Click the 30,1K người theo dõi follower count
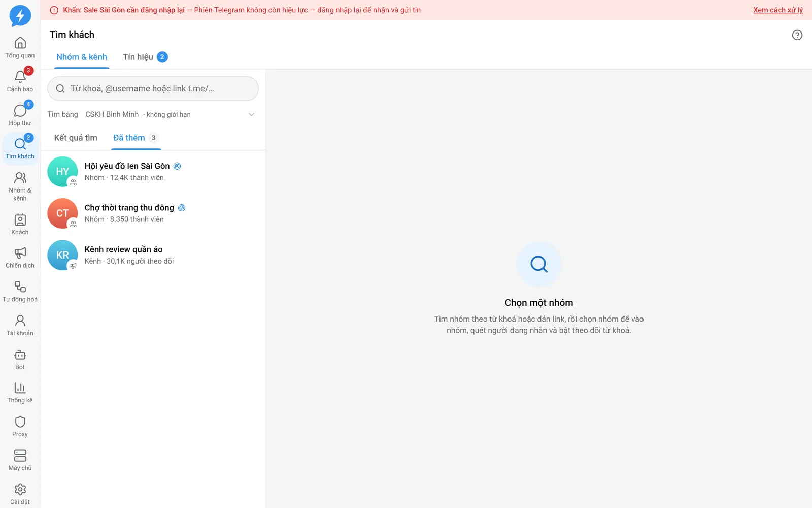The width and height of the screenshot is (812, 508). [140, 261]
